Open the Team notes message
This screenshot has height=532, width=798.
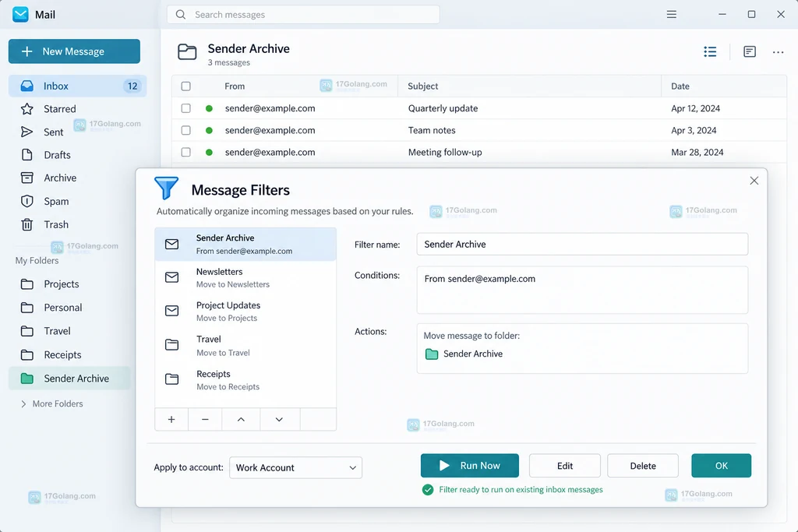point(479,130)
